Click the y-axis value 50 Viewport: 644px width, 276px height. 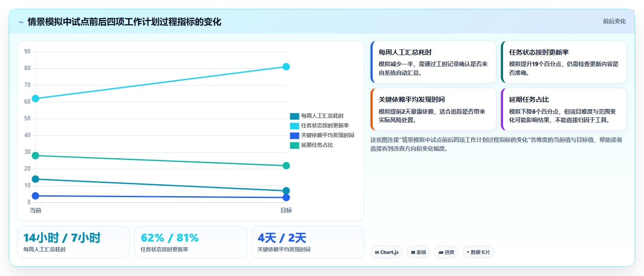[x=27, y=119]
